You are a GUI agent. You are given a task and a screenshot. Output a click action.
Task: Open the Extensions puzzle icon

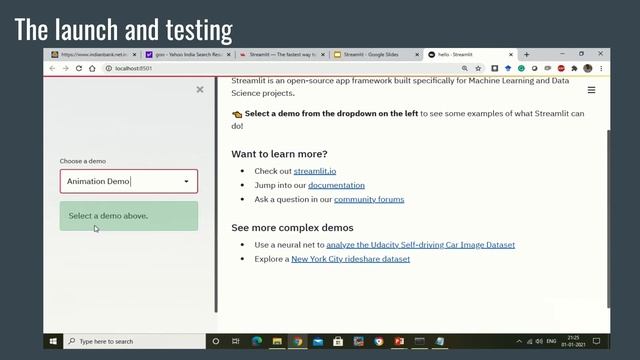[x=574, y=69]
